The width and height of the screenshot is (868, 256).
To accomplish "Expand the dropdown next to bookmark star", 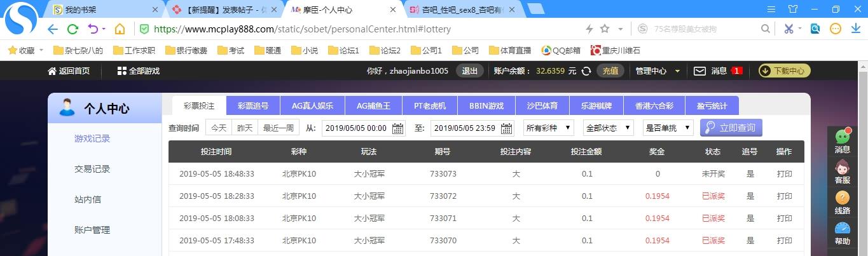I will pos(621,29).
